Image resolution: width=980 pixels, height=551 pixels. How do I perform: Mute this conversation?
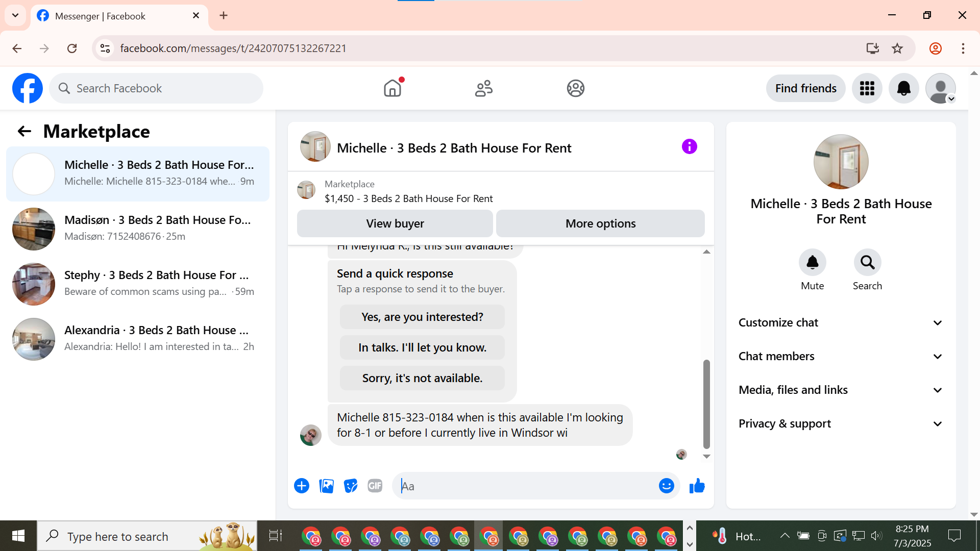812,263
